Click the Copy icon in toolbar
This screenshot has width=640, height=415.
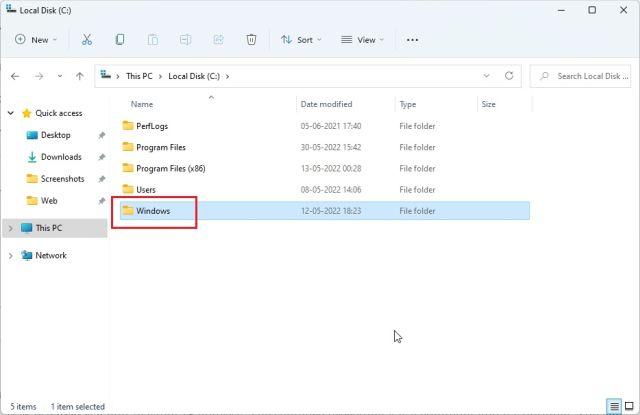(120, 40)
